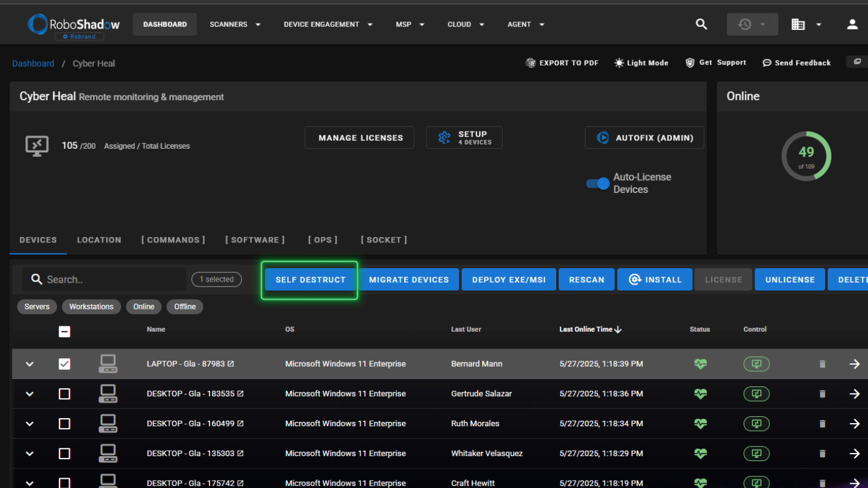The image size is (868, 488).
Task: Click the select-all header checkbox
Action: (64, 331)
